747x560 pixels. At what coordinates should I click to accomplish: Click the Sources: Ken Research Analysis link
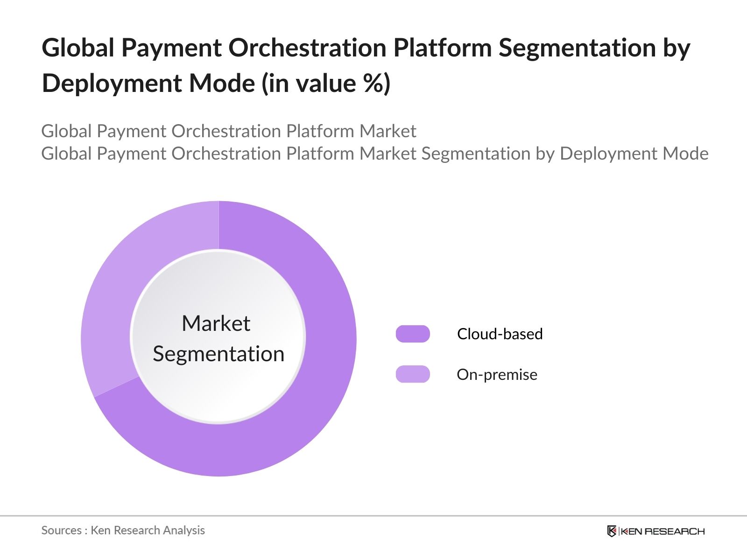pyautogui.click(x=123, y=530)
